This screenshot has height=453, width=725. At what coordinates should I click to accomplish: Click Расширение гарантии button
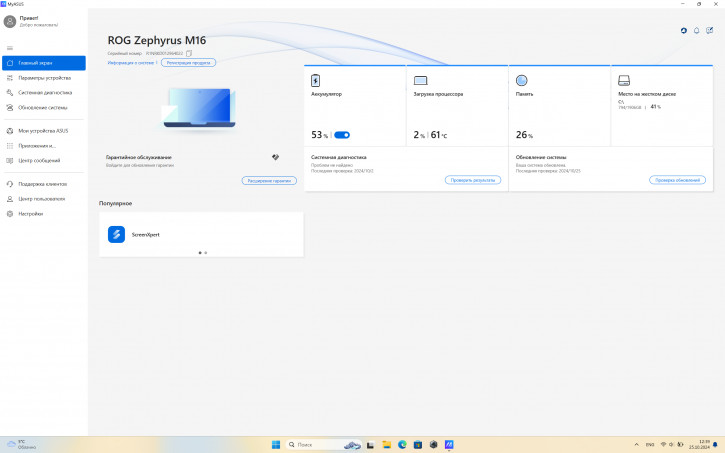(269, 181)
